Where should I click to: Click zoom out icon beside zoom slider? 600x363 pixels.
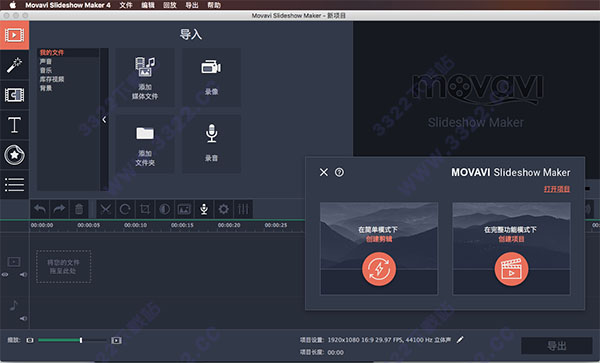[x=30, y=340]
